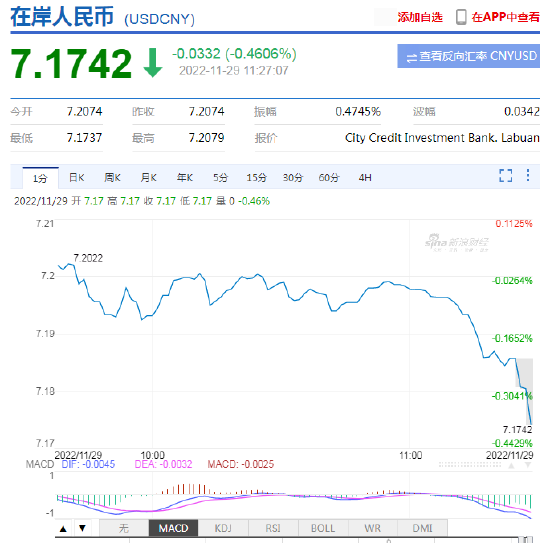This screenshot has width=550, height=543.
Task: Click the up triangle below the indicator panel
Action: [x=63, y=529]
